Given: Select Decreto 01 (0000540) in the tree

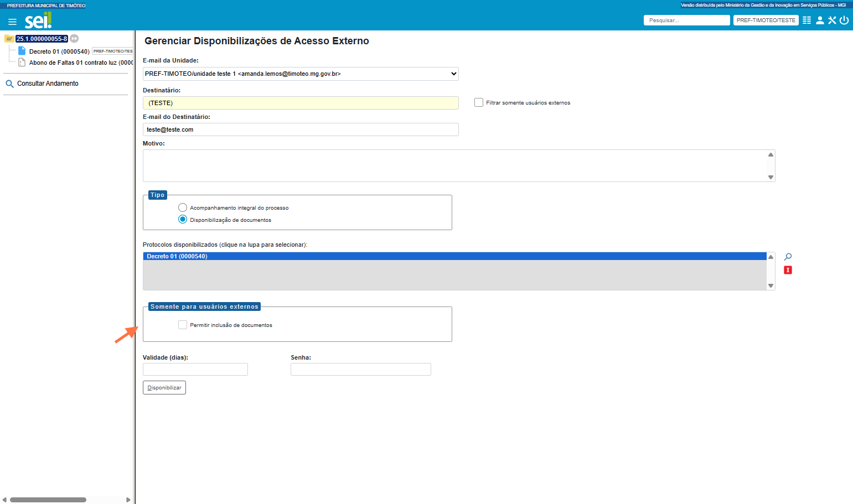Looking at the screenshot, I should pyautogui.click(x=59, y=51).
